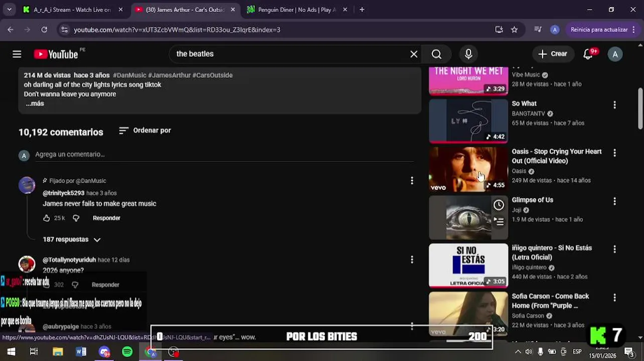Open a new browser tab

coord(362,10)
